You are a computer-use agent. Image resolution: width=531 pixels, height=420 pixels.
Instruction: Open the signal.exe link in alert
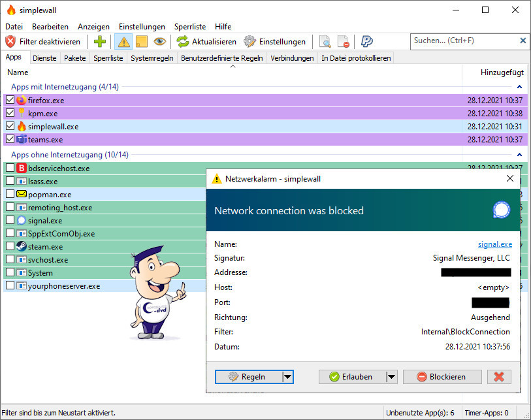click(x=494, y=244)
